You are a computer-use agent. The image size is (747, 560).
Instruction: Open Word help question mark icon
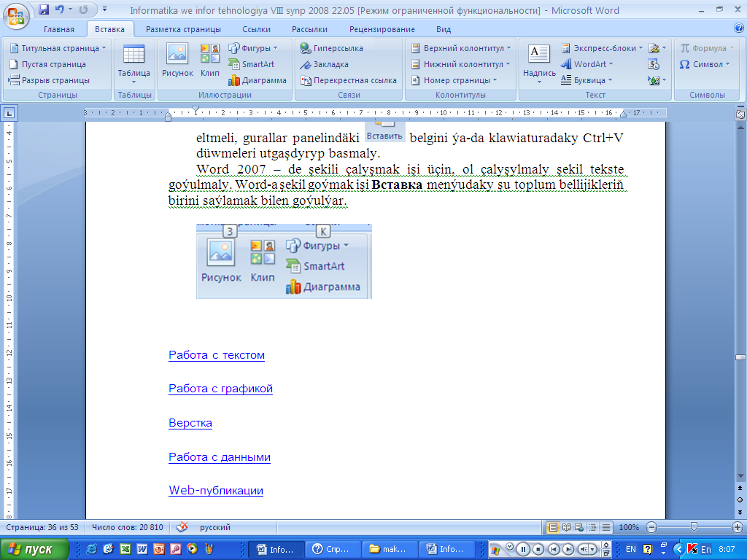click(739, 28)
